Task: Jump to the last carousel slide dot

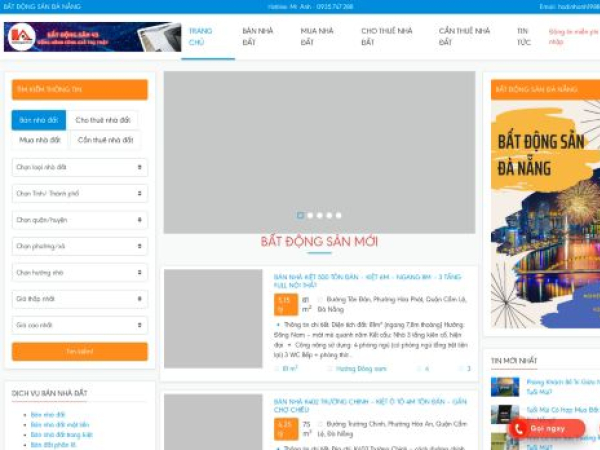Action: pyautogui.click(x=338, y=215)
